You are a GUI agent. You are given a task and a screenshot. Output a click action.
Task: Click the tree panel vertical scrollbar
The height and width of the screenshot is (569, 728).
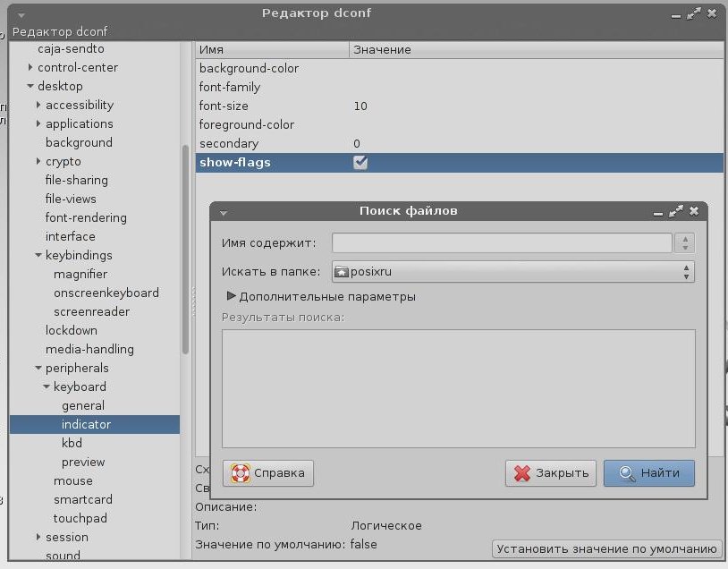[185, 250]
